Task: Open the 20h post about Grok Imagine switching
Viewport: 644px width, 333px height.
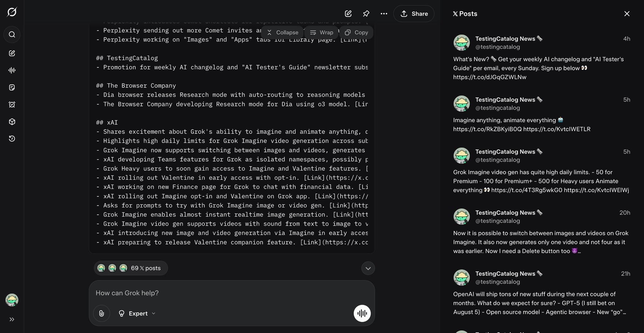Action: pyautogui.click(x=541, y=242)
